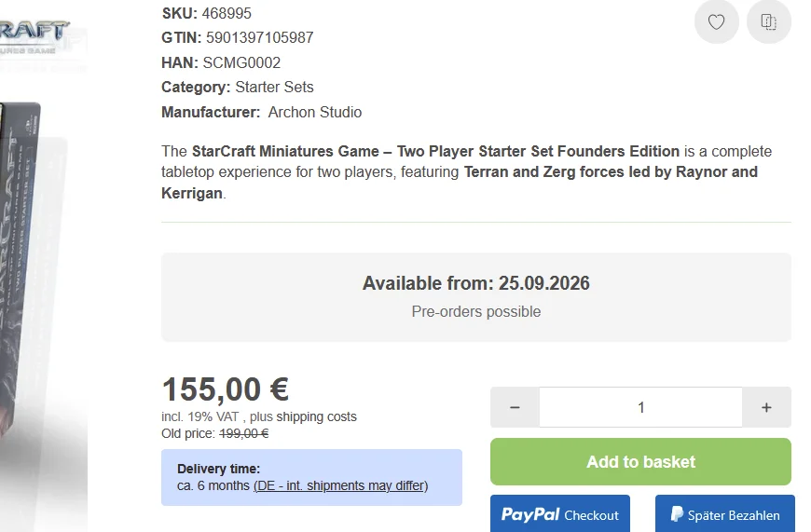Click the 155,00 € price
This screenshot has width=811, height=532.
click(226, 389)
